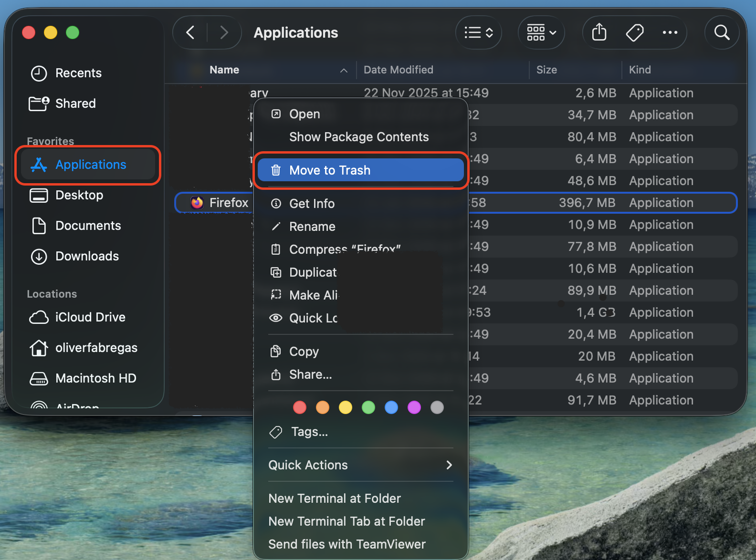Sort by the Size column header
This screenshot has height=560, width=756.
(546, 70)
